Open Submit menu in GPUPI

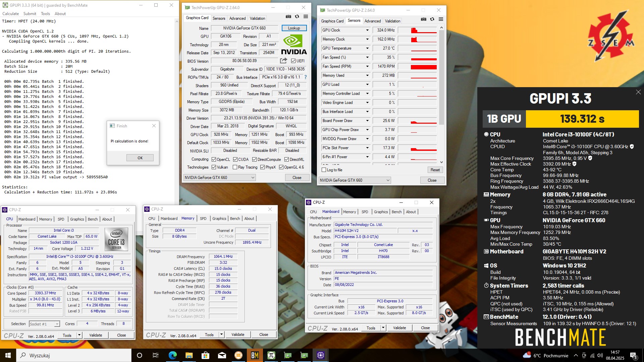[x=30, y=14]
